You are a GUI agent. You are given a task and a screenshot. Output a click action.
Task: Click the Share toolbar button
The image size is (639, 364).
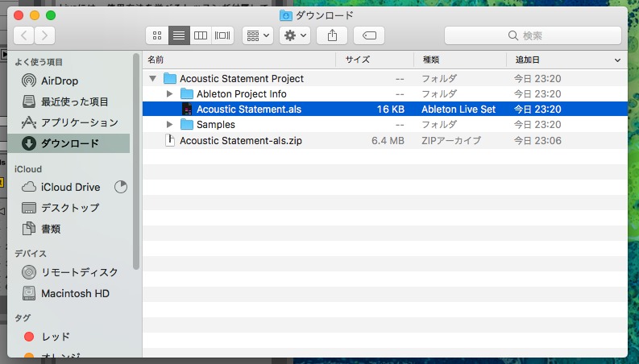332,35
